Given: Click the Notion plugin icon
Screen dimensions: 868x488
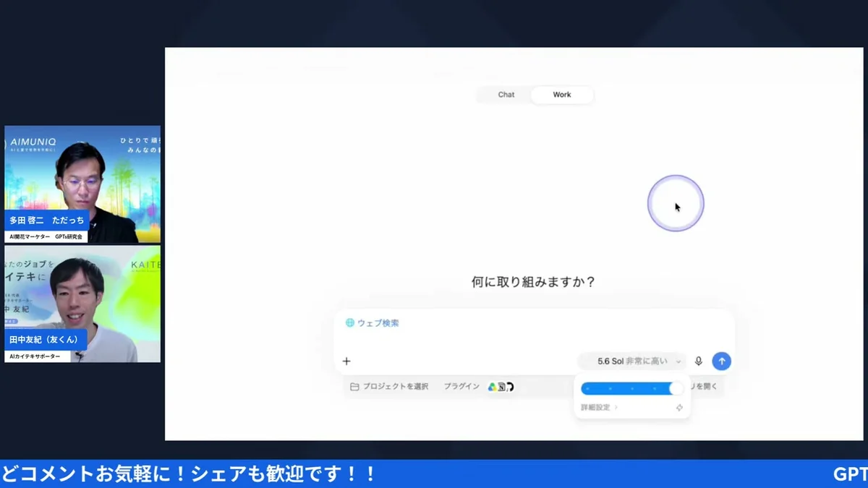Looking at the screenshot, I should point(501,387).
